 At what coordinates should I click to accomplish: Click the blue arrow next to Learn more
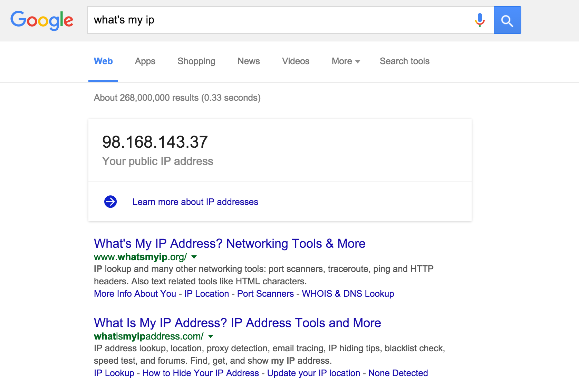(x=110, y=202)
